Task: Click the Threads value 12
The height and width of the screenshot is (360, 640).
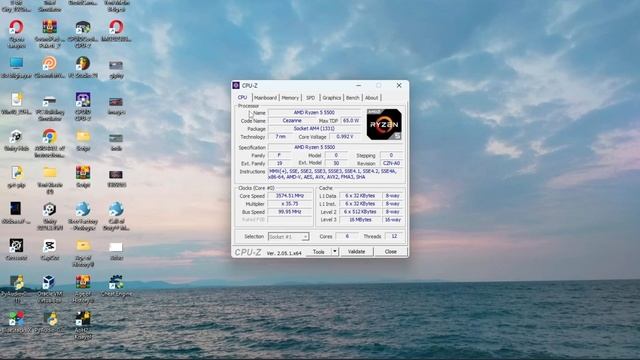Action: pos(394,236)
